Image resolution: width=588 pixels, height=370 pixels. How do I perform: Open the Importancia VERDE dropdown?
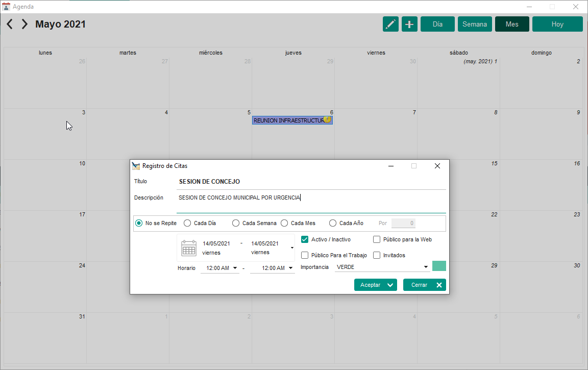click(426, 267)
